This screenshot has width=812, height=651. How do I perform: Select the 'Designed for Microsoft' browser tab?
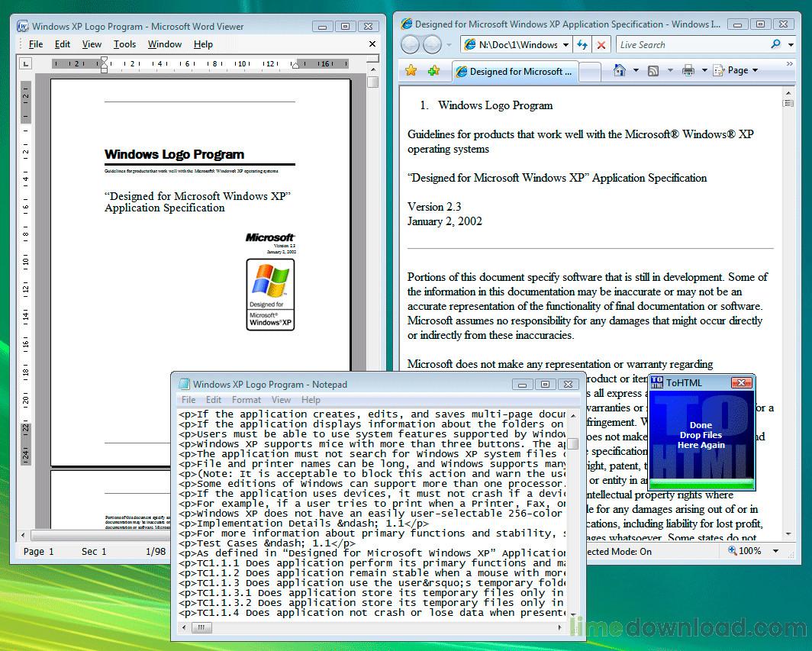[x=515, y=71]
